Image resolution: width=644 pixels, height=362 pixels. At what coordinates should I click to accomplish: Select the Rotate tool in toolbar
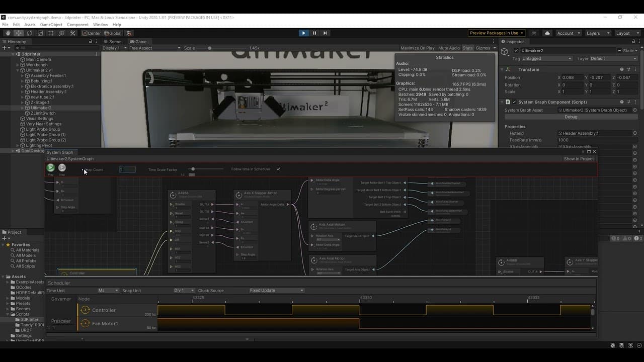click(29, 33)
